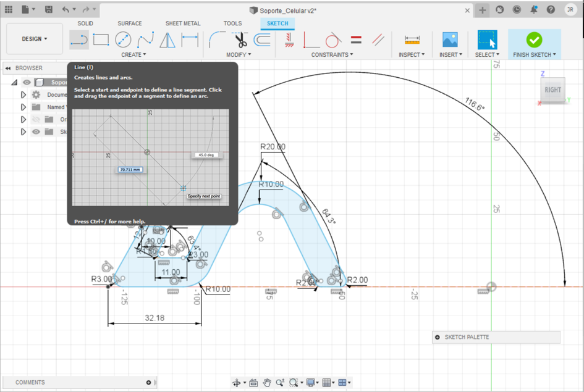Open the SELECT dropdown menu

(487, 55)
